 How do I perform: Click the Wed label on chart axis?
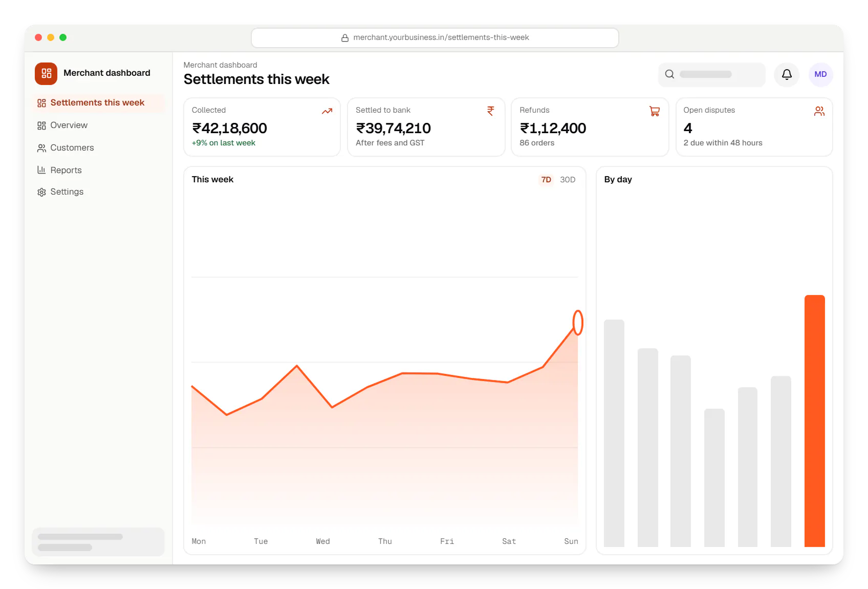pos(323,541)
